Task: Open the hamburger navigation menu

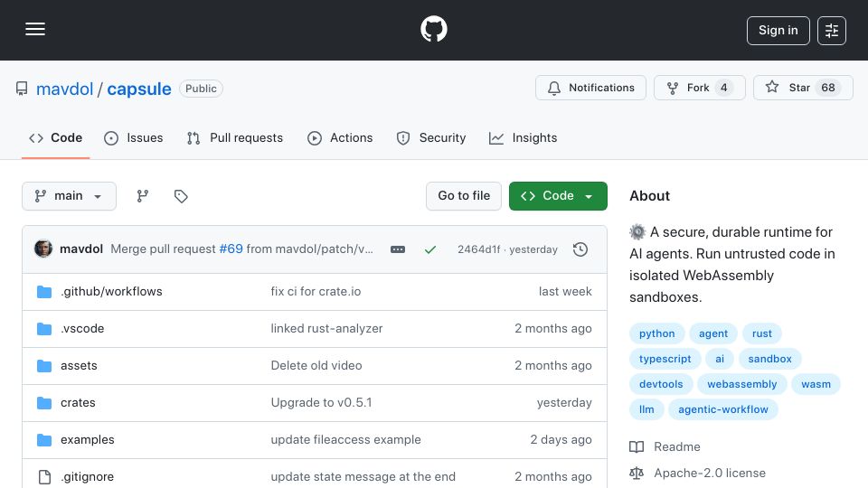Action: click(35, 29)
